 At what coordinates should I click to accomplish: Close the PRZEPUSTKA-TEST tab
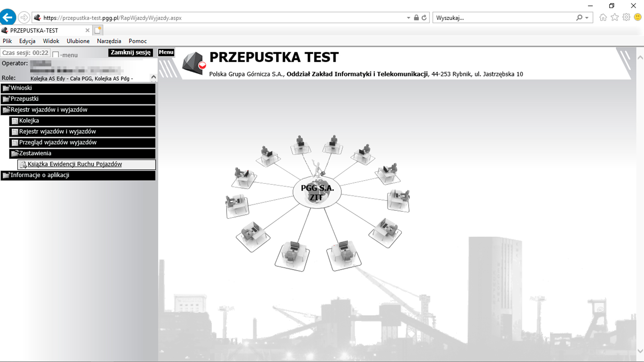pos(88,31)
